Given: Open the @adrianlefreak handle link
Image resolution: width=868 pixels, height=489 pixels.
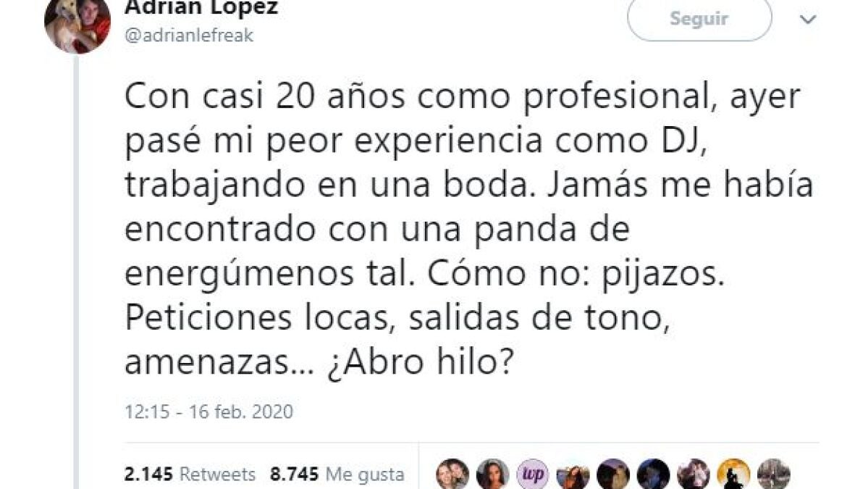Looking at the screenshot, I should (189, 35).
